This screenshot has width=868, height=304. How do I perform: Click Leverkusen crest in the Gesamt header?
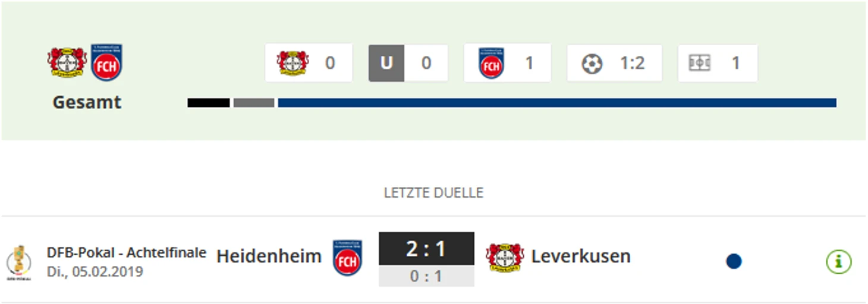(x=67, y=62)
